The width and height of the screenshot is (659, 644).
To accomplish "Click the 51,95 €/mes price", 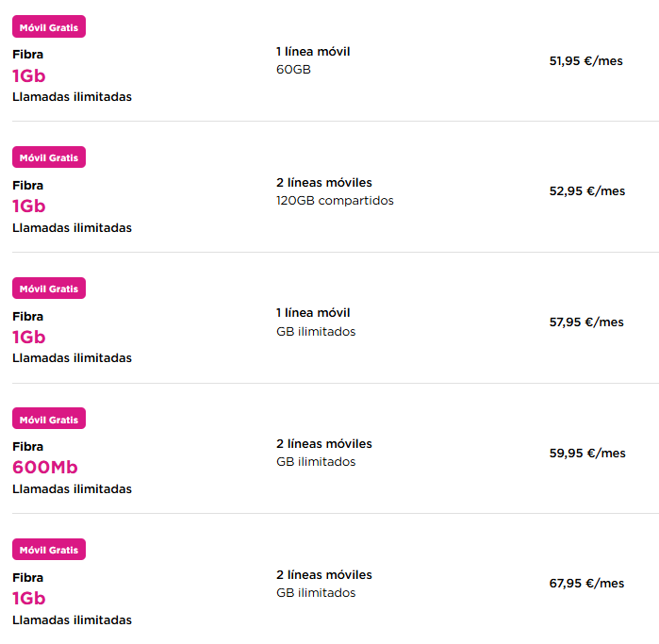I will (585, 61).
